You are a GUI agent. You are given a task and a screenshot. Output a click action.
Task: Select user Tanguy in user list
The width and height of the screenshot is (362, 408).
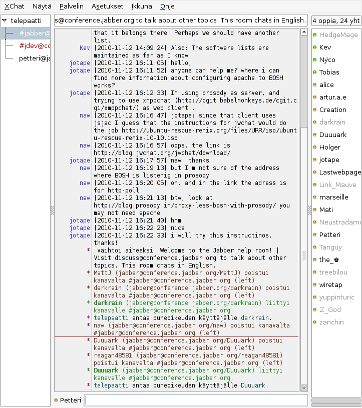331,247
